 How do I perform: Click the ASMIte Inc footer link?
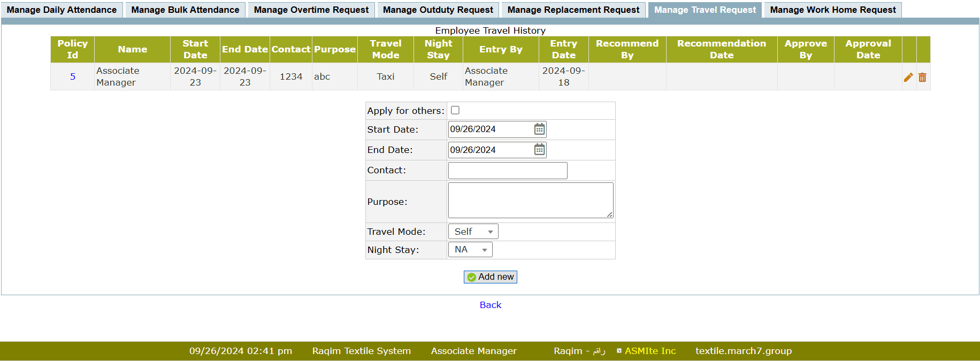[x=650, y=351]
